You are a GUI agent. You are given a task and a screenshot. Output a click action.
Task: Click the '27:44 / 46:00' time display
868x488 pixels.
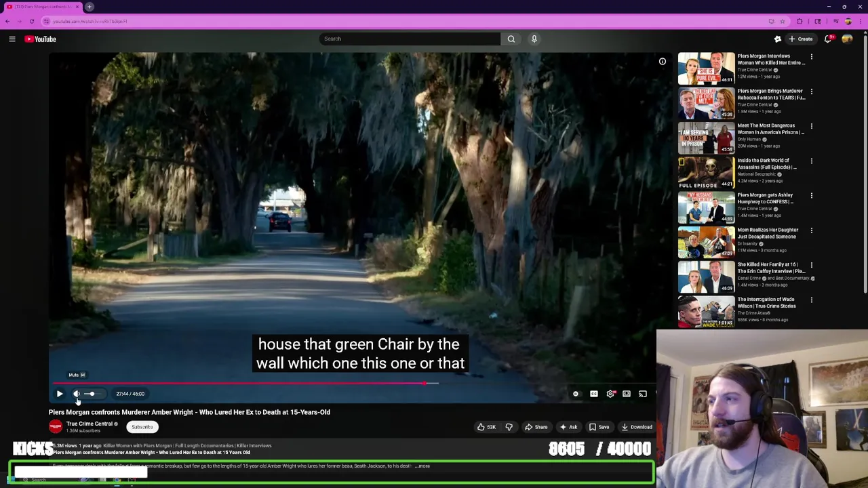pyautogui.click(x=130, y=394)
